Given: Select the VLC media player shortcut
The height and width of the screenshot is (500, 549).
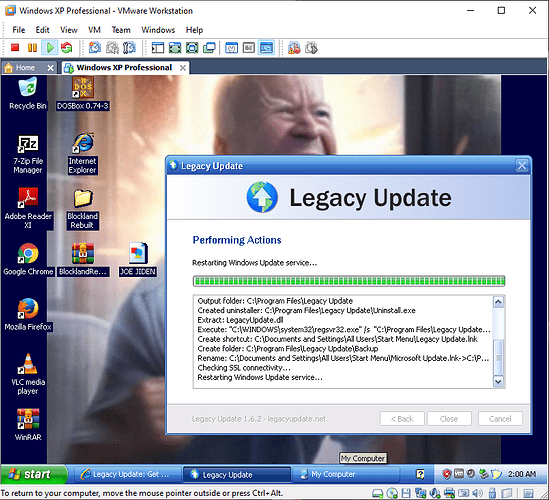Looking at the screenshot, I should tap(28, 374).
